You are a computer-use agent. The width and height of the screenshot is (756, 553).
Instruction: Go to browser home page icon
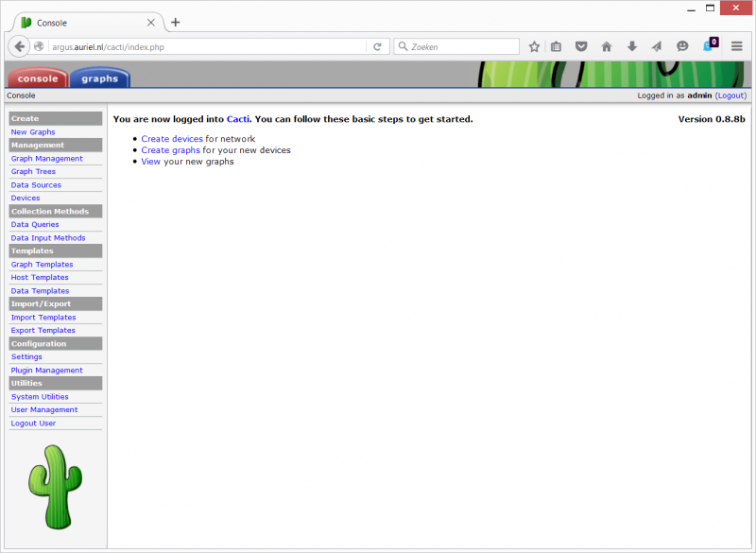coord(607,46)
